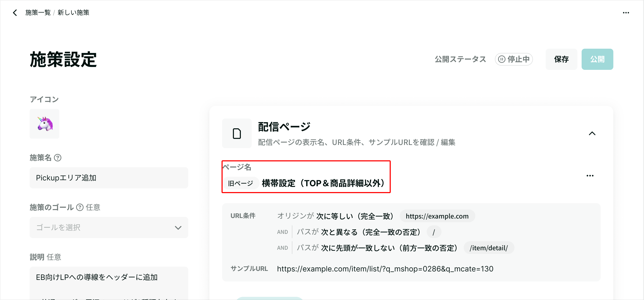The width and height of the screenshot is (644, 300).
Task: Click the dropdown chevron in goal selector
Action: (178, 228)
